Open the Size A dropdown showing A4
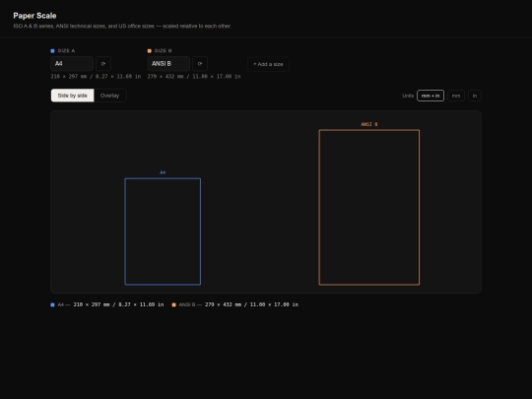 click(x=72, y=64)
